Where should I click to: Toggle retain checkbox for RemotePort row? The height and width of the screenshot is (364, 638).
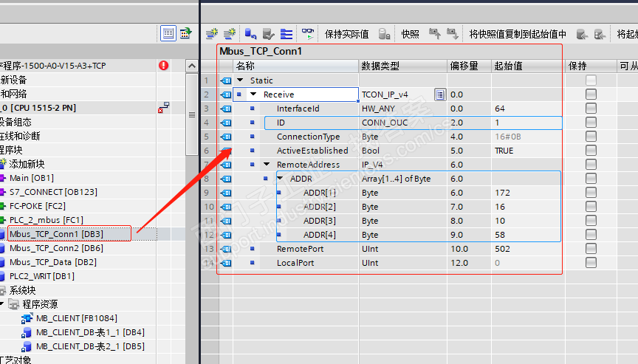coord(591,249)
